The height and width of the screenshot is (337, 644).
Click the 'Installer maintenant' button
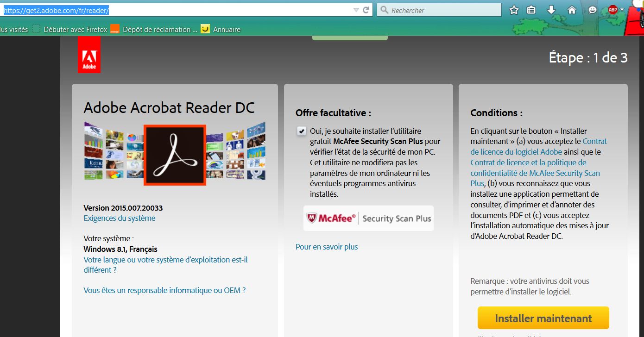[543, 318]
